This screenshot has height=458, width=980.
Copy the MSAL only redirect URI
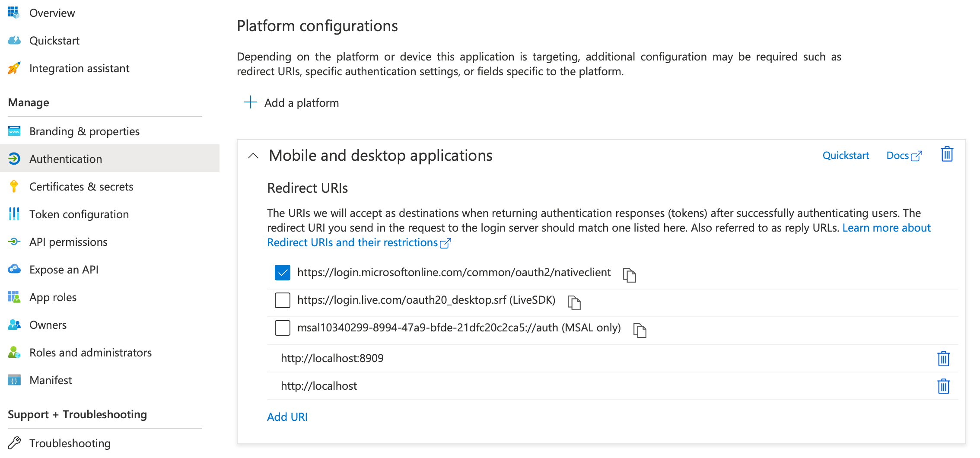[640, 330]
